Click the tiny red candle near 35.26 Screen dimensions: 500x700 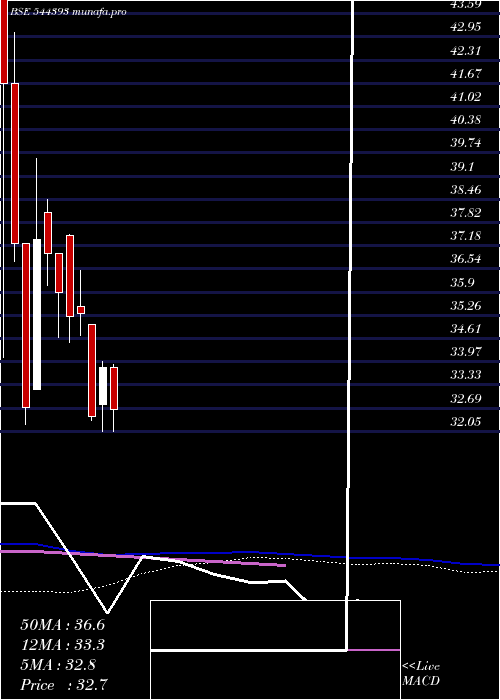pos(80,310)
